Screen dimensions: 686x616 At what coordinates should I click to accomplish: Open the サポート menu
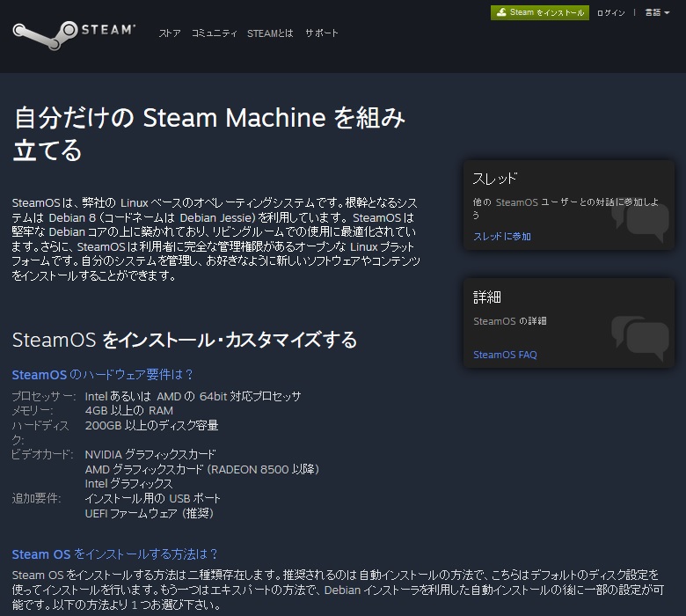coord(322,33)
